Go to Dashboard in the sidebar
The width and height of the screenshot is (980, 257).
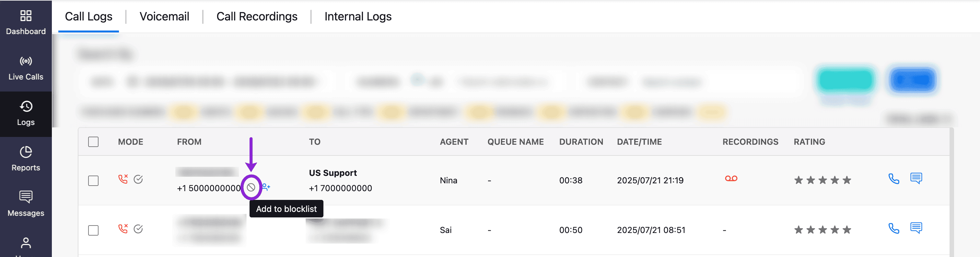pyautogui.click(x=26, y=23)
